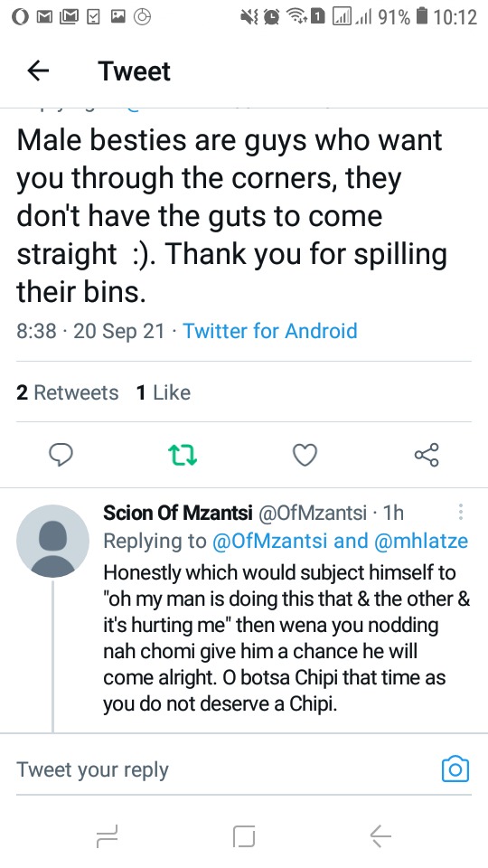Viewport: 488px width, 868px height.
Task: Tap Android back navigation button
Action: [x=380, y=835]
